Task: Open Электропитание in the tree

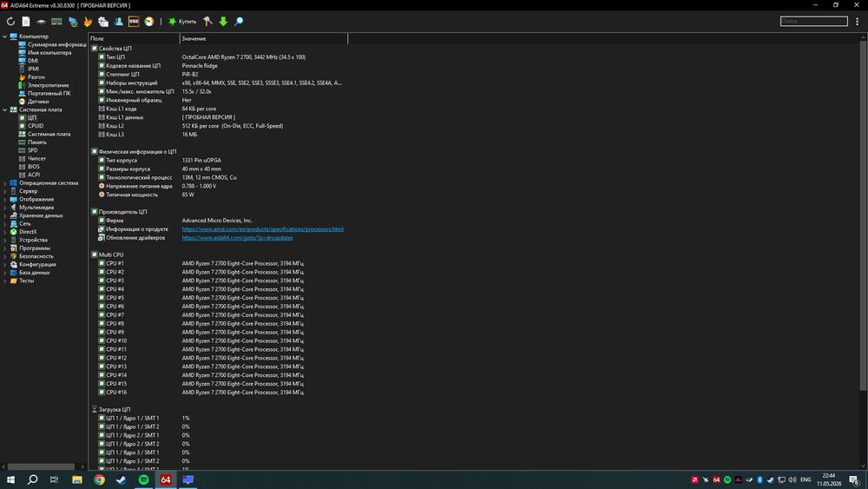Action: pos(43,85)
